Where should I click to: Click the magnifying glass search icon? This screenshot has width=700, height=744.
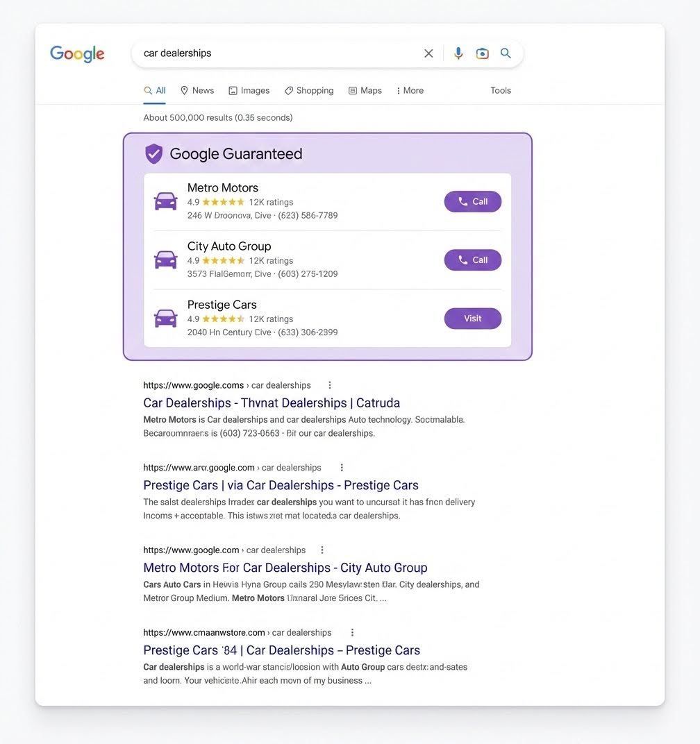coord(506,53)
